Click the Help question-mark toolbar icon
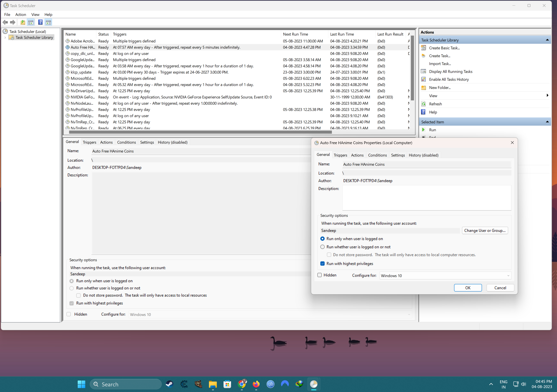Screen dimensions: 557x392 (40, 22)
